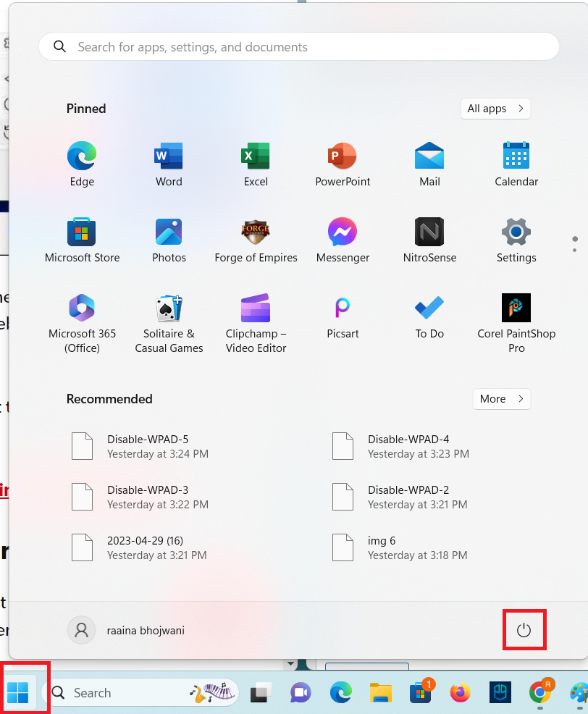588x714 pixels.
Task: Launch NitroSense from pinned apps
Action: click(x=429, y=239)
